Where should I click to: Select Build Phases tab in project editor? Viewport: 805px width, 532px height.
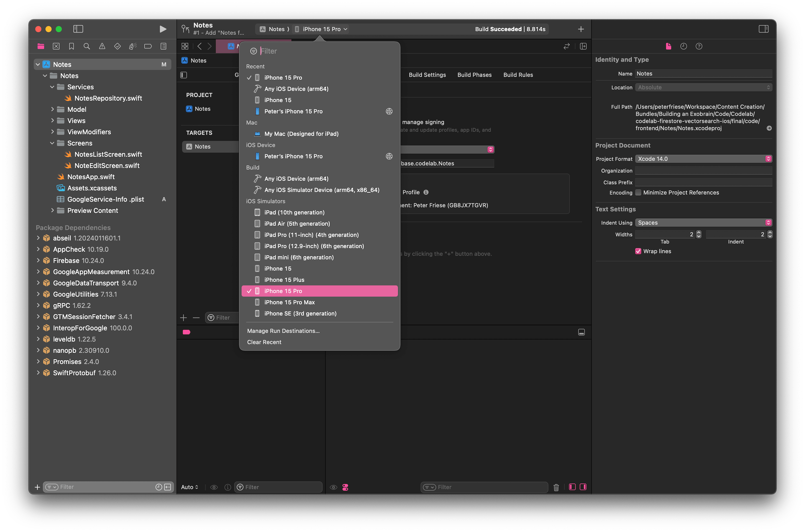(x=474, y=75)
